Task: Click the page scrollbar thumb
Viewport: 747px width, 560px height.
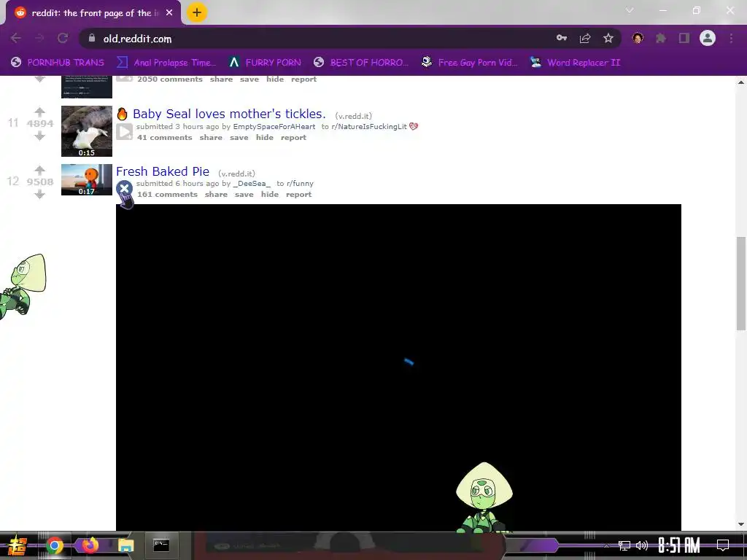Action: pos(741,284)
